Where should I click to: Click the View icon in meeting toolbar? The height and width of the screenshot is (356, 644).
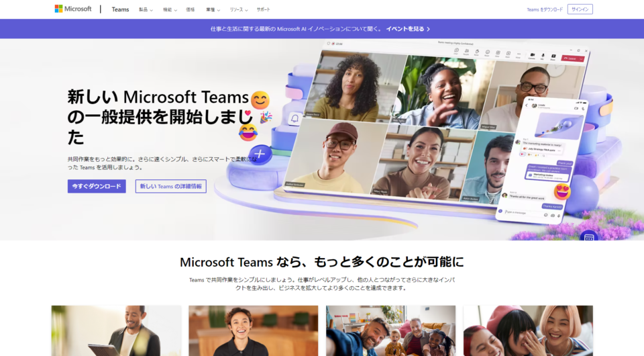[497, 54]
